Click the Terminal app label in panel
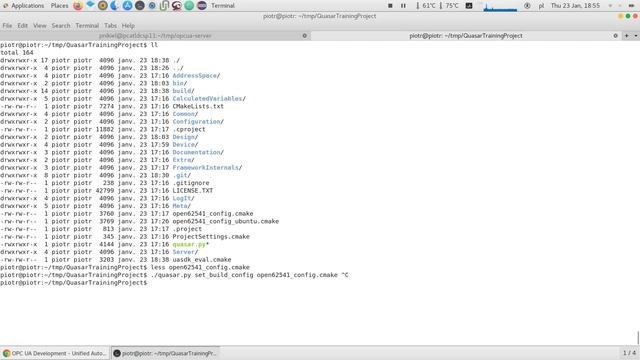This screenshot has width=640, height=360. 223,6
